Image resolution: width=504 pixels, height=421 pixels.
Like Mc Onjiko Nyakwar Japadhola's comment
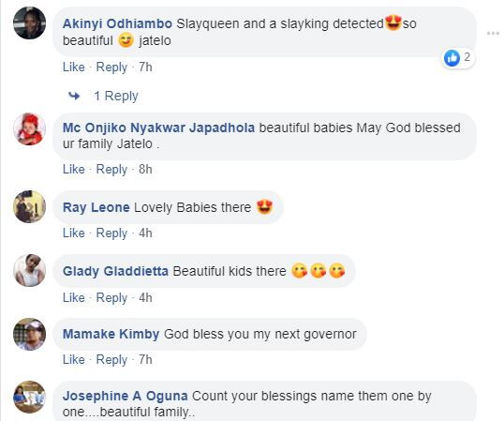coord(74,169)
